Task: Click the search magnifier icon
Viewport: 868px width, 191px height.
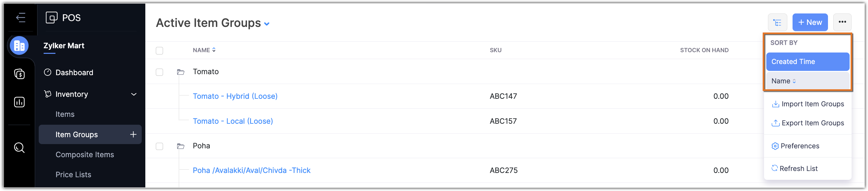Action: click(19, 148)
